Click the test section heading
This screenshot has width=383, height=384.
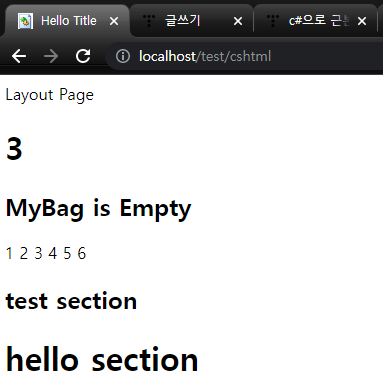point(71,301)
